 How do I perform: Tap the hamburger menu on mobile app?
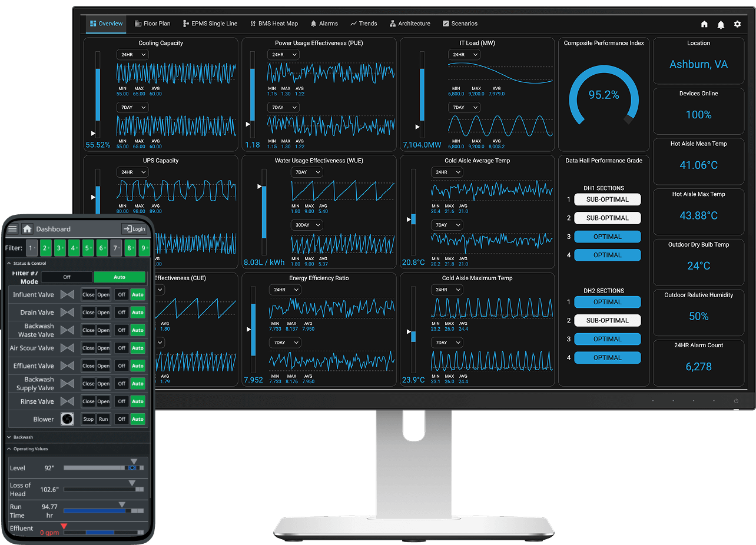tap(12, 229)
